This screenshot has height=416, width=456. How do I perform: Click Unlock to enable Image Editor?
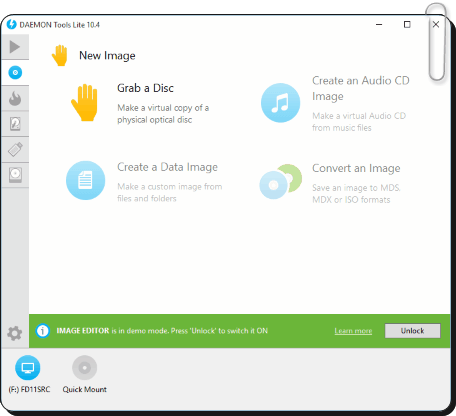click(x=413, y=331)
